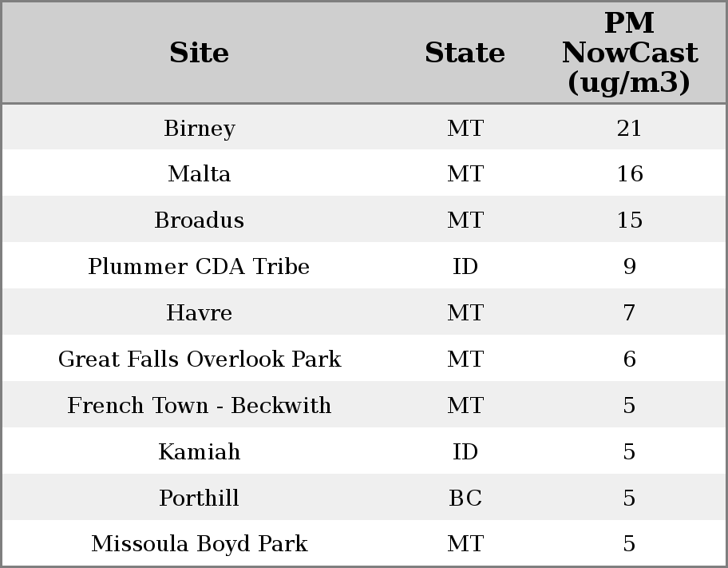Select the Birney site cell
The image size is (728, 568).
click(199, 129)
